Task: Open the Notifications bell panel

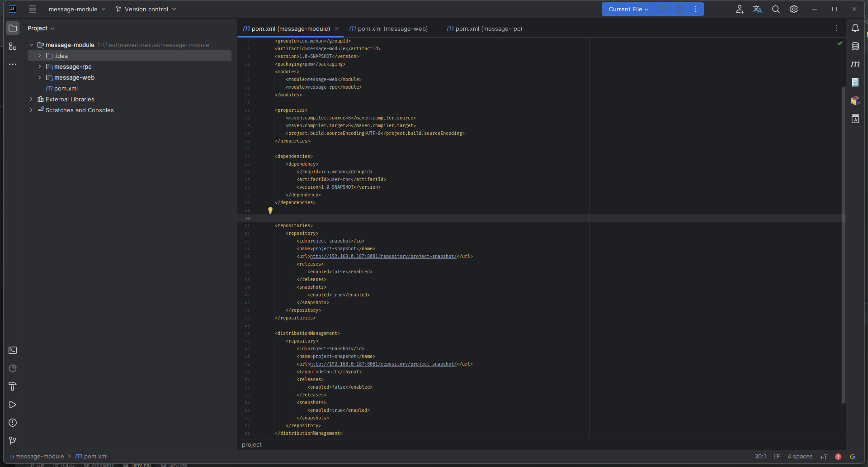Action: coord(855,28)
